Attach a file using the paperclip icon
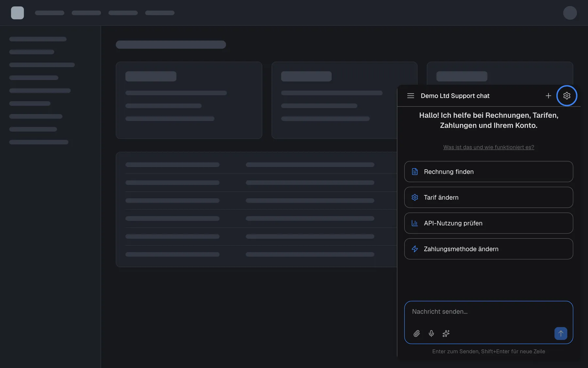Image resolution: width=588 pixels, height=368 pixels. pyautogui.click(x=416, y=333)
